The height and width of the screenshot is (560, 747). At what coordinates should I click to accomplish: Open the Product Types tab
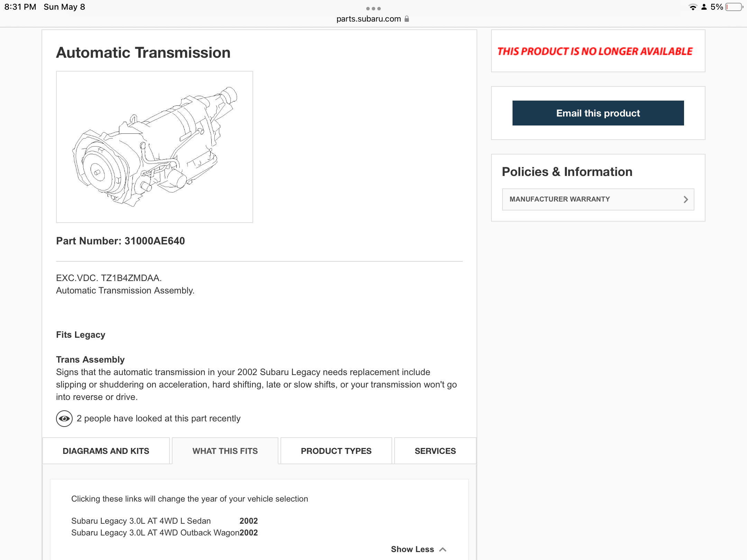click(336, 451)
